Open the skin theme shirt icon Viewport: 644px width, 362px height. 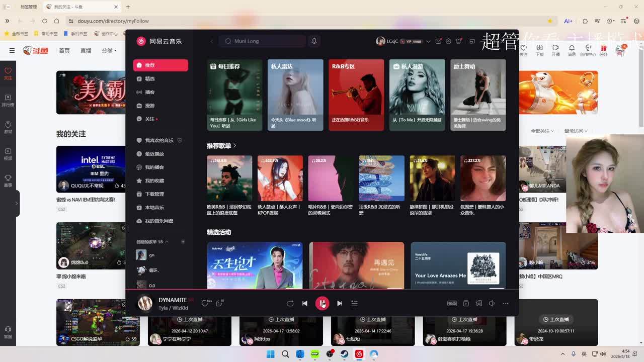(458, 41)
